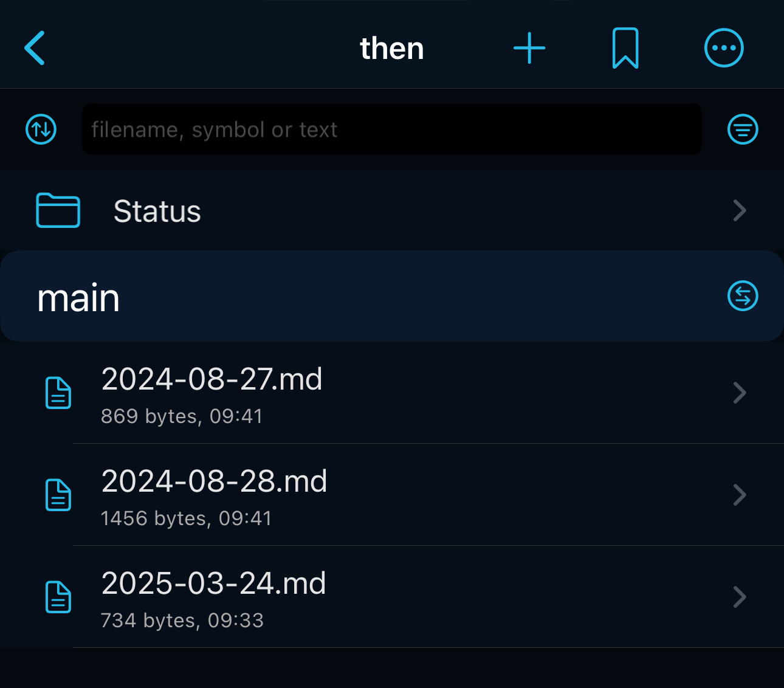Add a new item with plus icon

coord(529,48)
